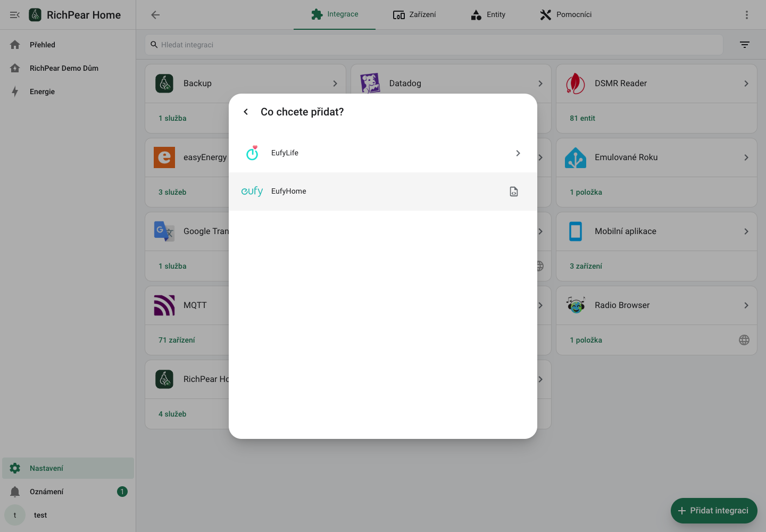Expand the Backup card chevron
Screen dimensions: 766x532
335,84
